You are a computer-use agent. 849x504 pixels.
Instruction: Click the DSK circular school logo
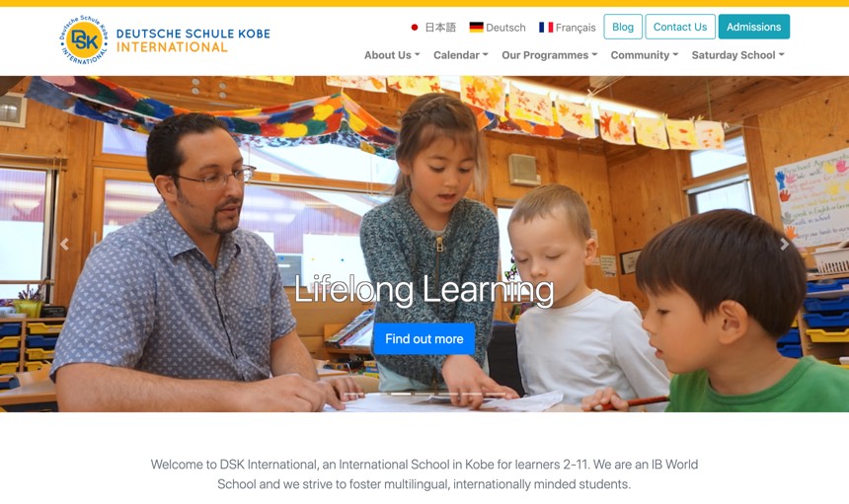coord(84,40)
